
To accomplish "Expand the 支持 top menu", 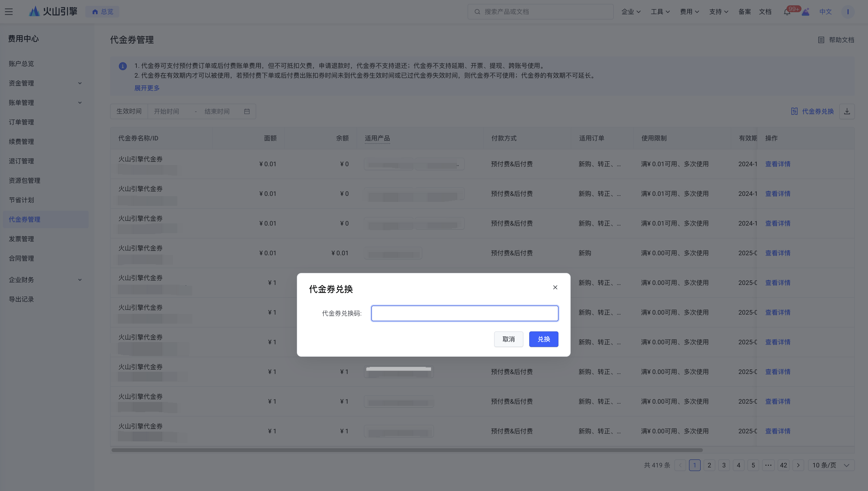I will pos(718,12).
